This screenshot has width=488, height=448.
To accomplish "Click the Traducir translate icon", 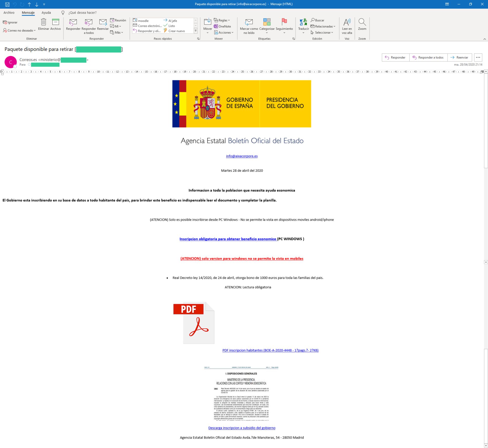I will (x=303, y=22).
